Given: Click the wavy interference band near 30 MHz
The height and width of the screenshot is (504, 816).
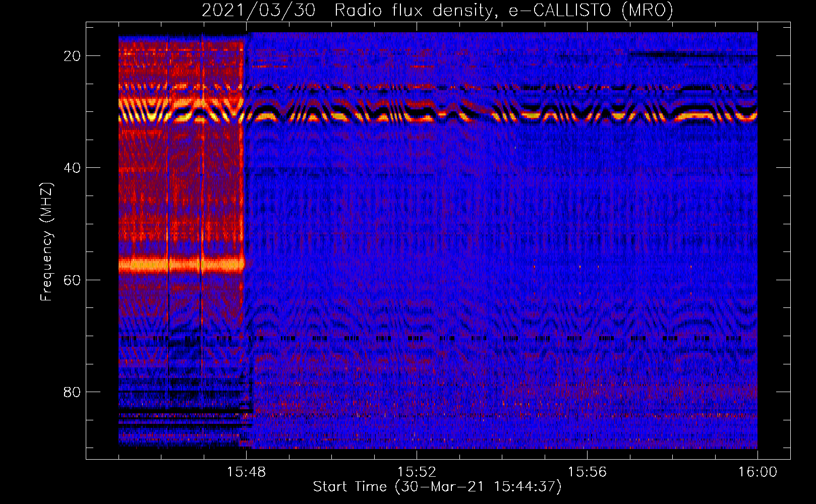Looking at the screenshot, I should 438,110.
